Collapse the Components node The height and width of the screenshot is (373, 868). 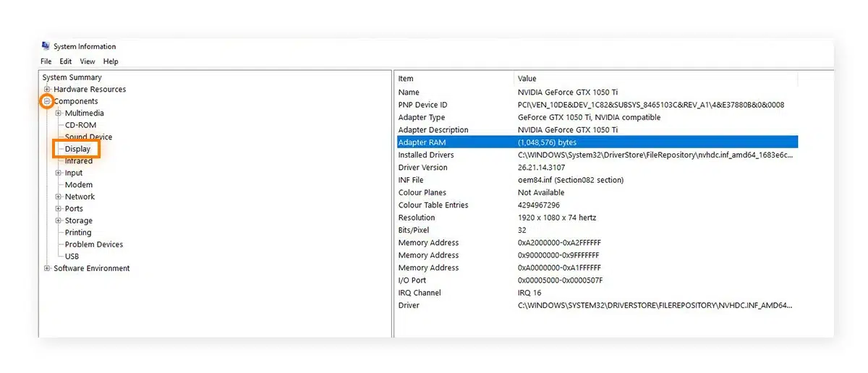tap(47, 102)
